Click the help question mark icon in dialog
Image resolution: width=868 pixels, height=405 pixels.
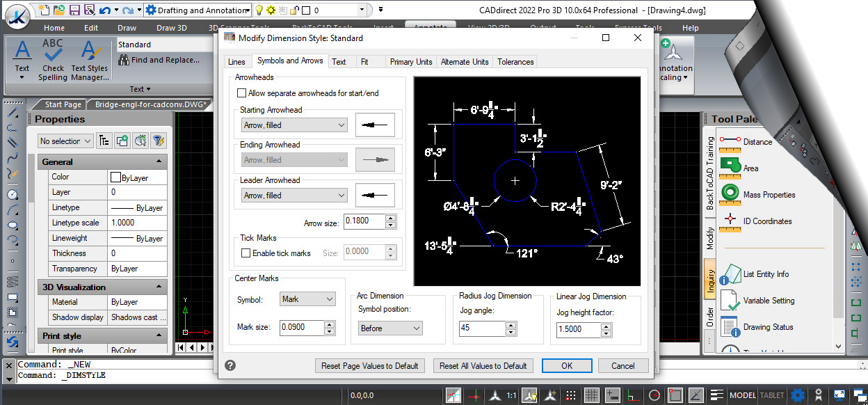click(x=230, y=365)
